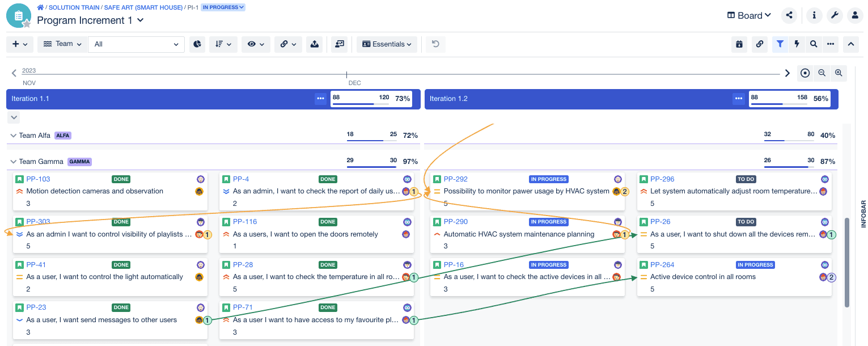The width and height of the screenshot is (868, 346).
Task: Collapse the Team Alfa row
Action: pos(14,136)
